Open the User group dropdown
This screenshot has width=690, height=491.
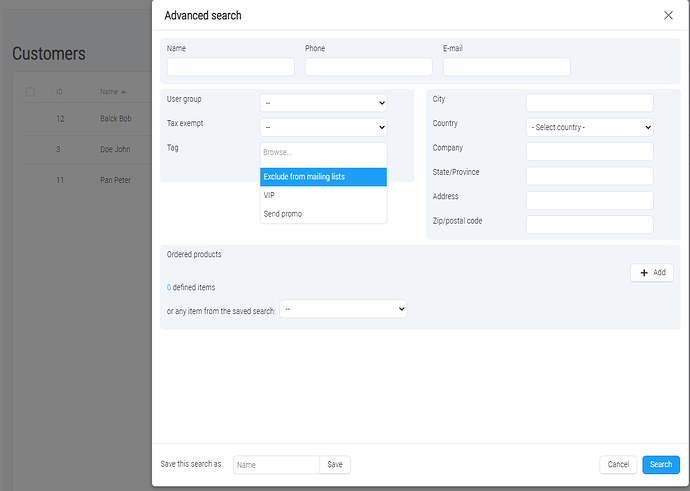[323, 102]
